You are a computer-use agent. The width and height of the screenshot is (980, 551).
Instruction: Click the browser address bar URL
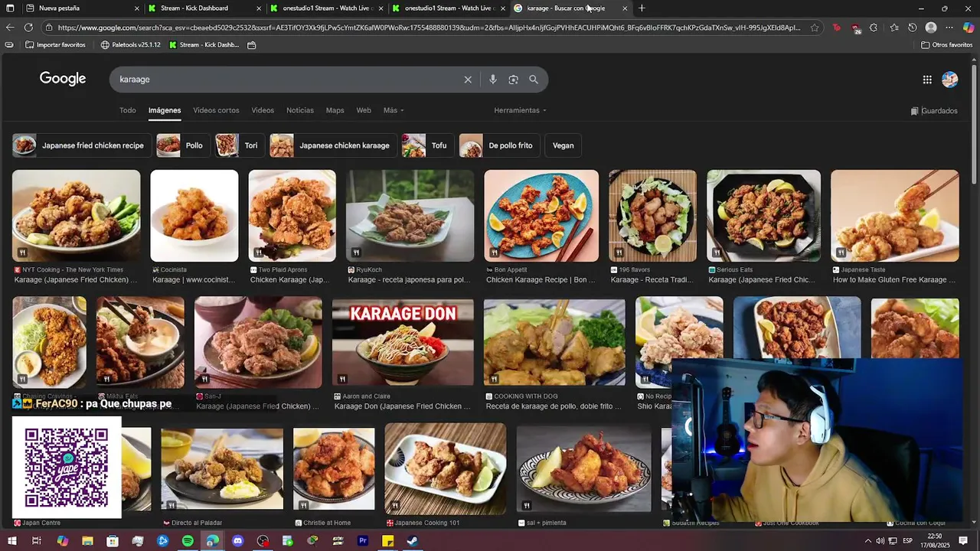tap(429, 28)
